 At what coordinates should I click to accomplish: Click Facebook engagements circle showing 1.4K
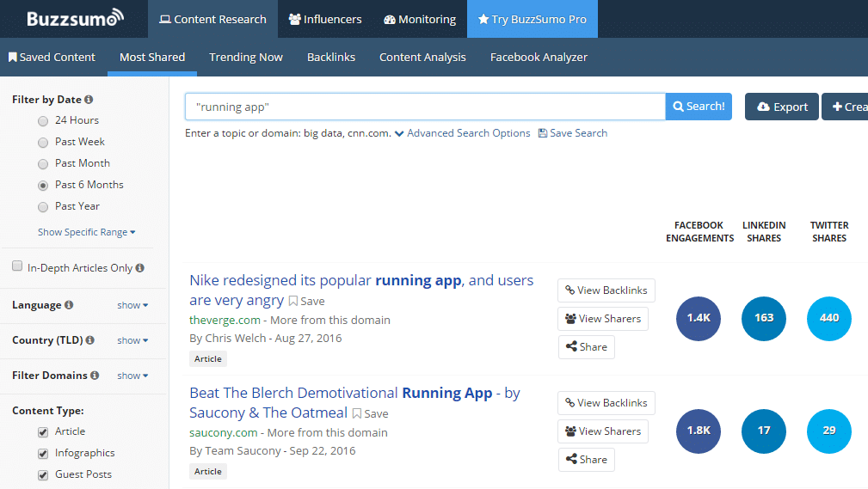[699, 319]
